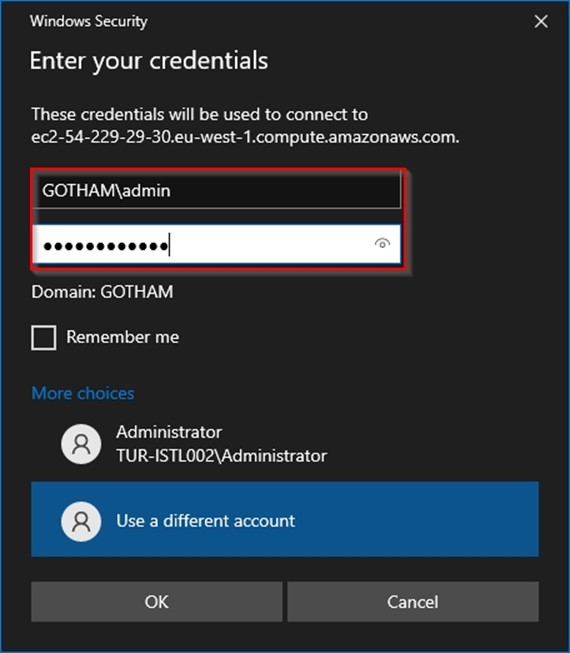Close the Windows Security dialog
This screenshot has height=653, width=570.
[x=541, y=21]
